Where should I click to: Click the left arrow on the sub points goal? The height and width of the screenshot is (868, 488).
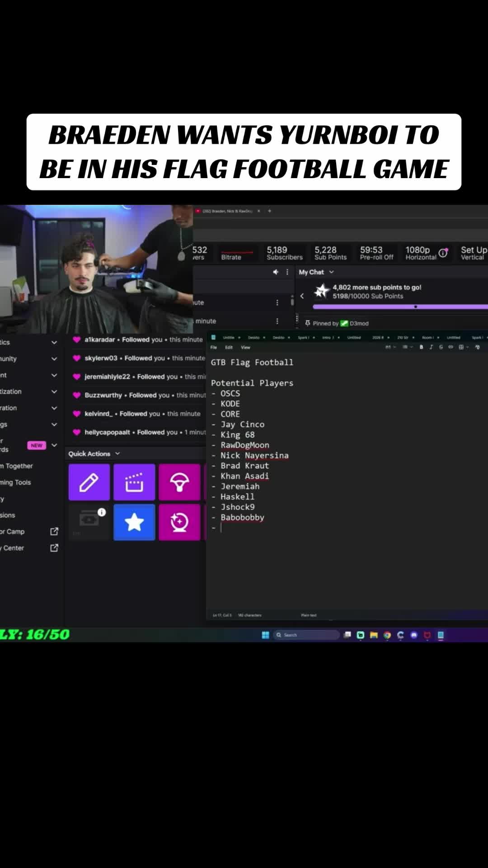click(x=302, y=296)
